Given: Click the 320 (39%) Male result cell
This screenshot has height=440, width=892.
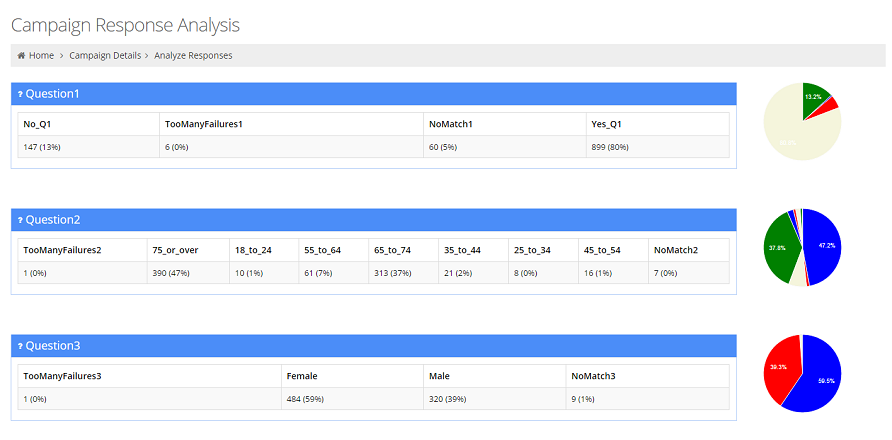Looking at the screenshot, I should coord(447,399).
